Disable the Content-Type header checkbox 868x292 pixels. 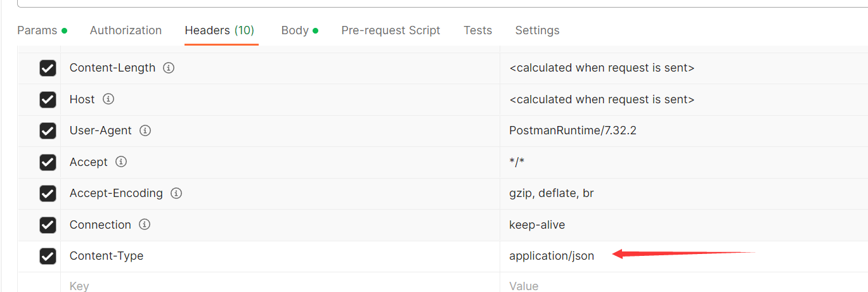(48, 256)
